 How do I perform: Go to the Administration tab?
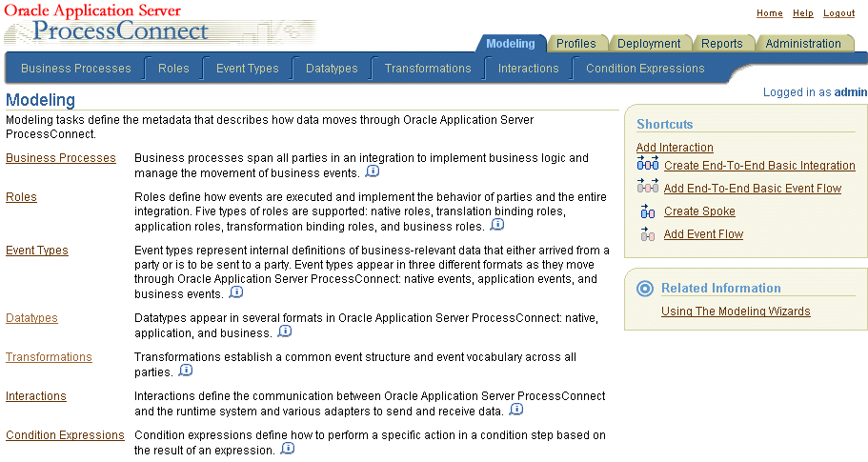pyautogui.click(x=802, y=43)
